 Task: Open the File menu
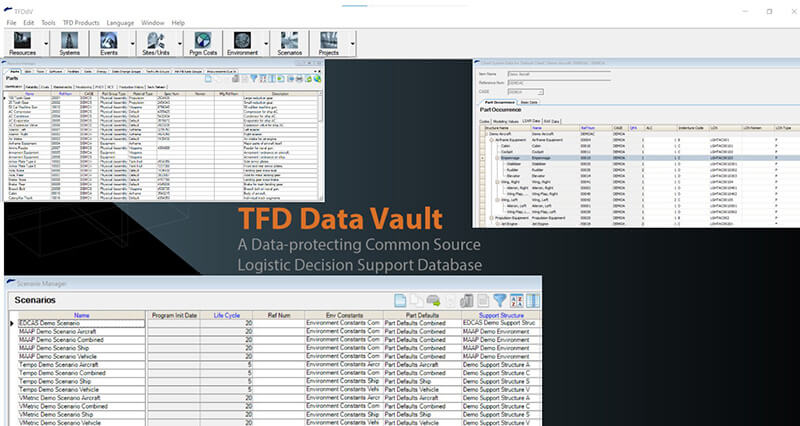tap(11, 23)
